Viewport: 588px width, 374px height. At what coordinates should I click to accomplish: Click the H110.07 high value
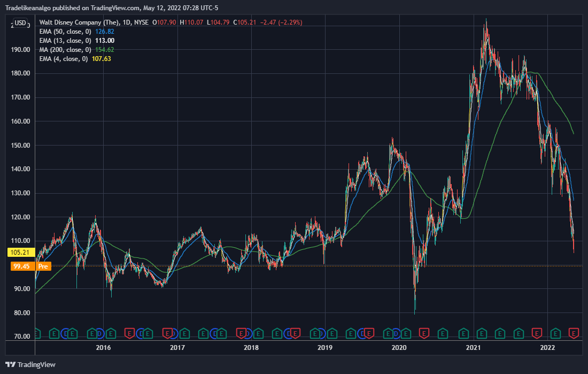tap(191, 22)
